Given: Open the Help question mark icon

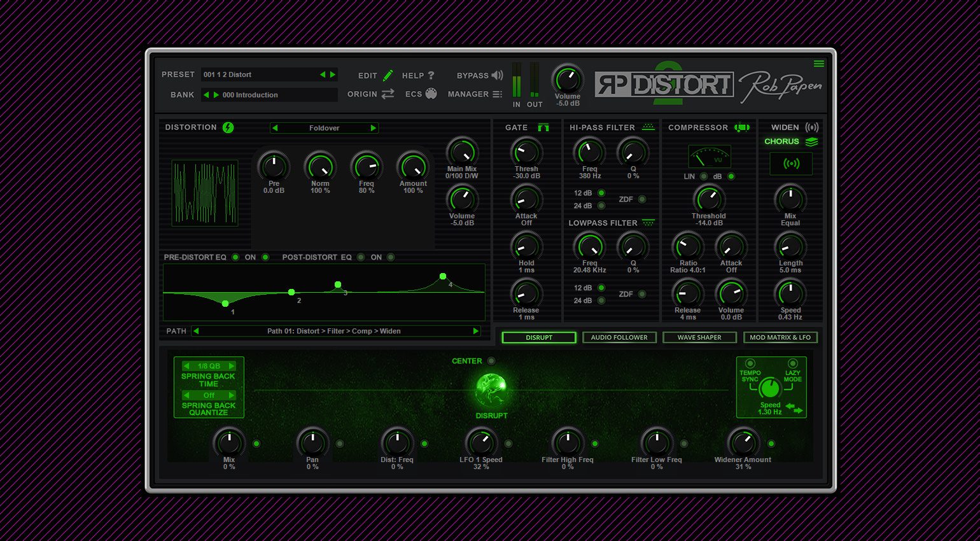Looking at the screenshot, I should [431, 75].
